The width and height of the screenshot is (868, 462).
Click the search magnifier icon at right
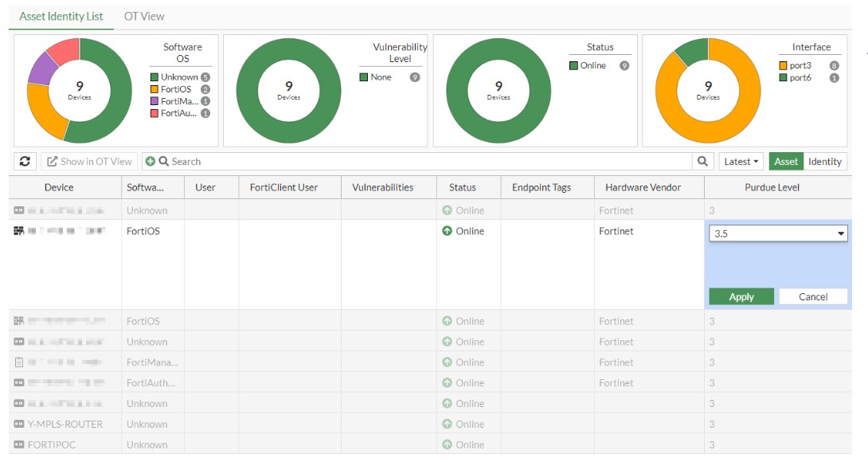tap(702, 162)
